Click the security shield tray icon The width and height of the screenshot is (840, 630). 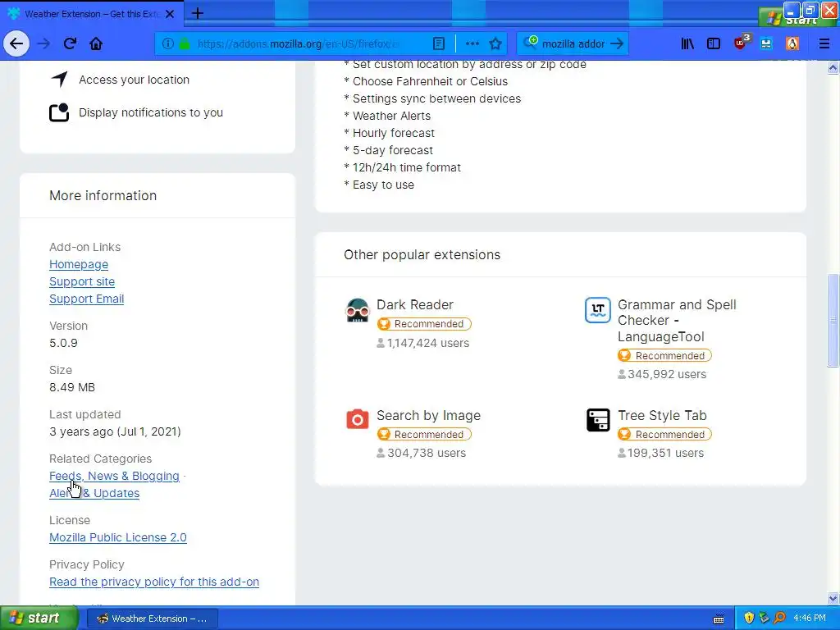pyautogui.click(x=749, y=619)
